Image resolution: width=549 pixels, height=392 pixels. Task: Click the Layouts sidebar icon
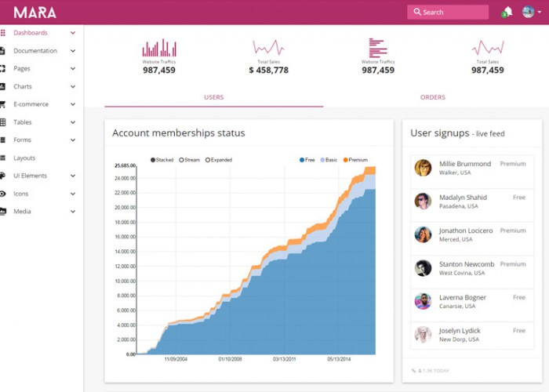2,158
